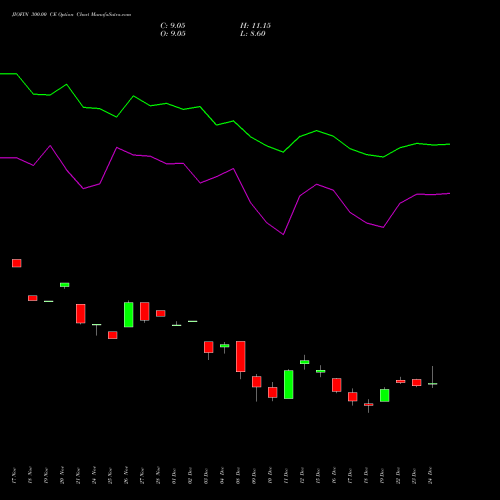Click the '24 Dec' date axis label
The image size is (500, 500).
click(430, 476)
